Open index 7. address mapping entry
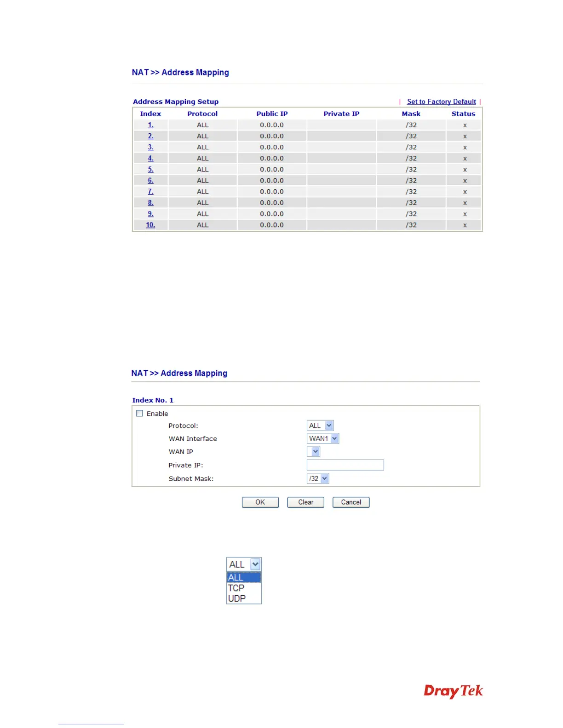 pyautogui.click(x=150, y=192)
